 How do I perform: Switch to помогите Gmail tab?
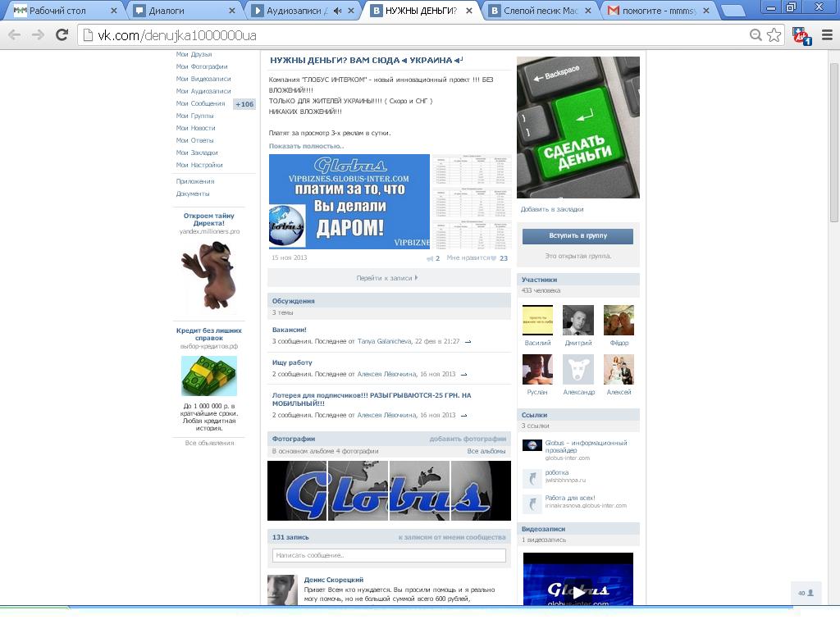(x=659, y=11)
